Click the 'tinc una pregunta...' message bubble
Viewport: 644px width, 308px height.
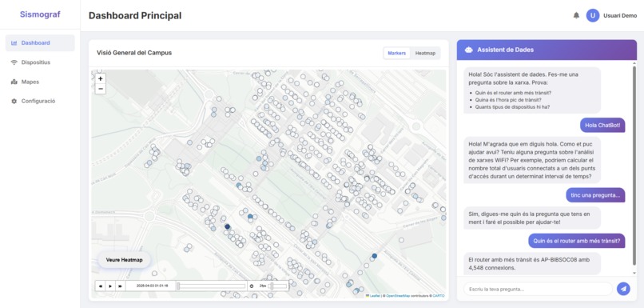[595, 195]
